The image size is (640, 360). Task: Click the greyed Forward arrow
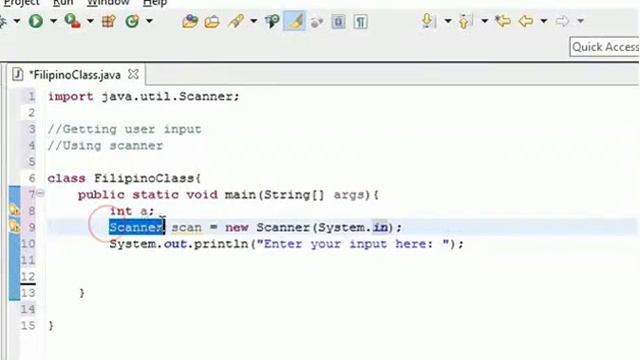point(562,20)
